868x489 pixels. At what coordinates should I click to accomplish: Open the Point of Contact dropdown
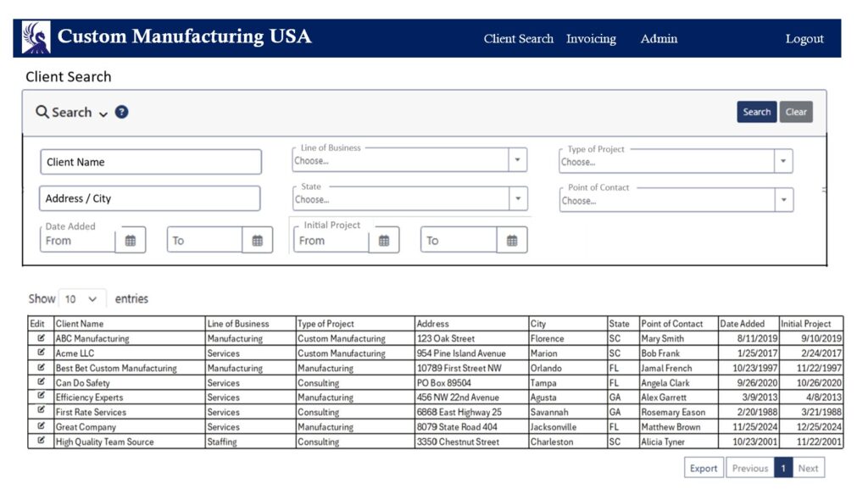click(x=784, y=197)
